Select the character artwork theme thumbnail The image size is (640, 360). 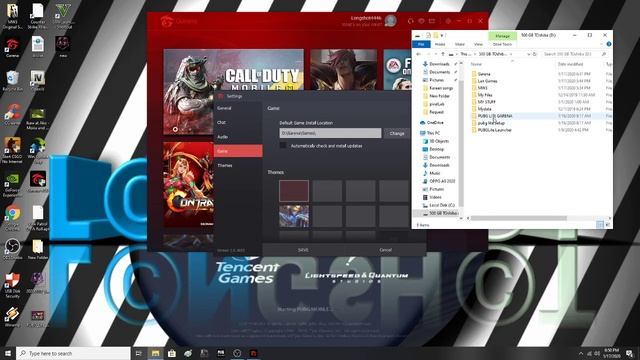(294, 216)
